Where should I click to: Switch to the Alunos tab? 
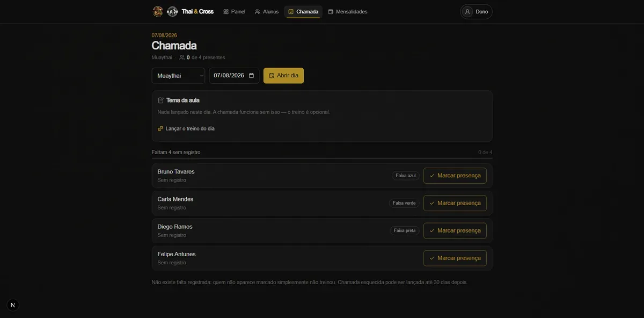point(267,11)
